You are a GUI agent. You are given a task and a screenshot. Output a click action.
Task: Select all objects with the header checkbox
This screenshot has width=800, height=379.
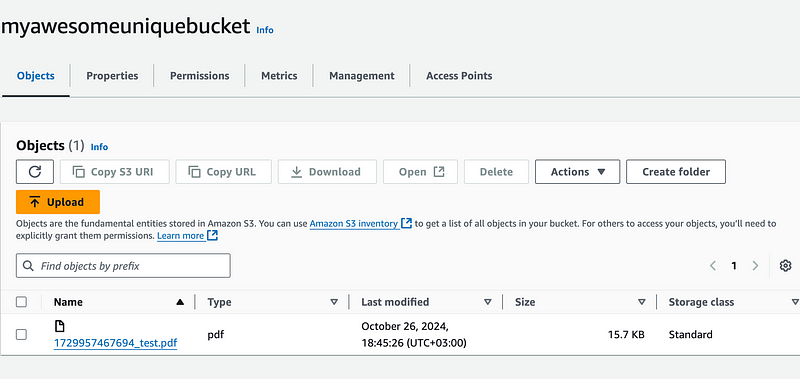point(21,302)
